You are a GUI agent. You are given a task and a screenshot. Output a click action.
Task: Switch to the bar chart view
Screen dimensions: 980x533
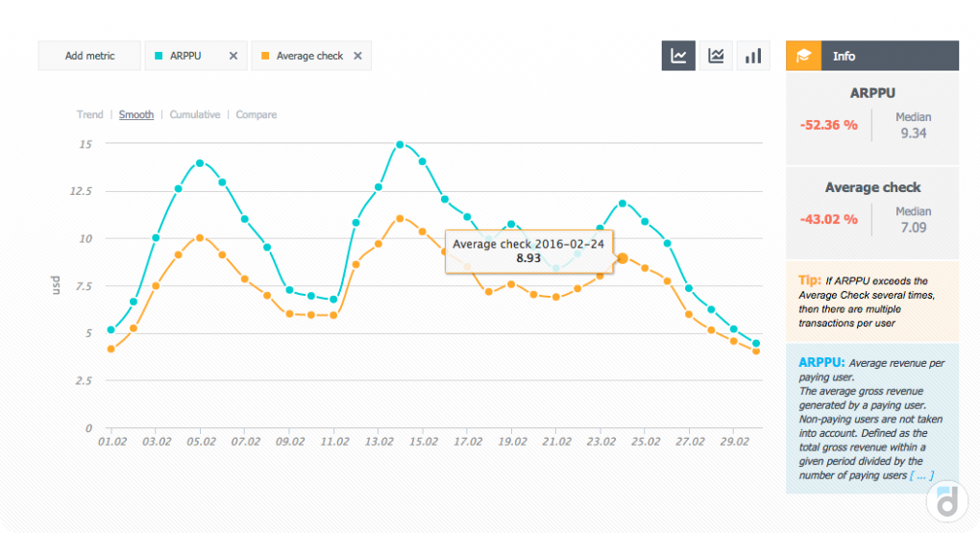pos(753,56)
